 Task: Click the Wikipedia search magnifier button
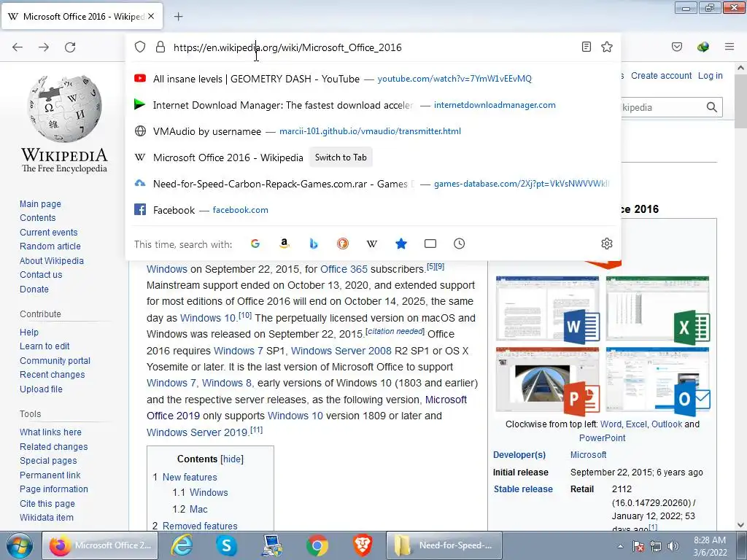coord(712,107)
